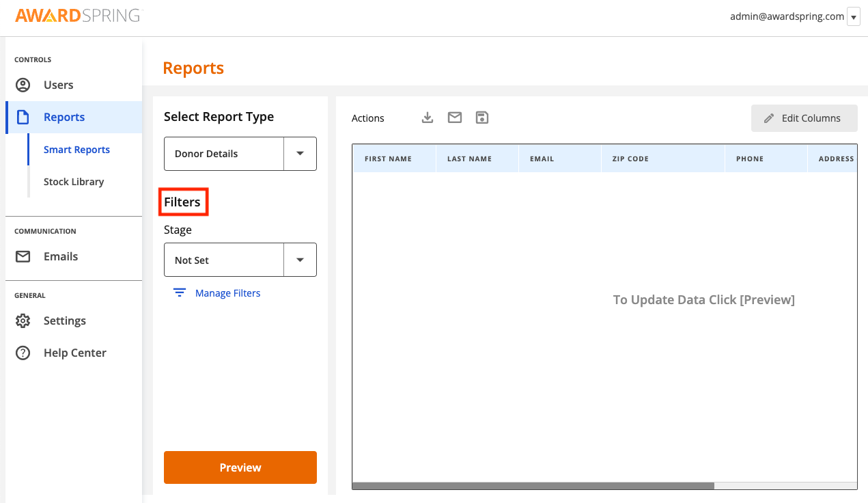Click the Help Center question mark icon

point(23,353)
